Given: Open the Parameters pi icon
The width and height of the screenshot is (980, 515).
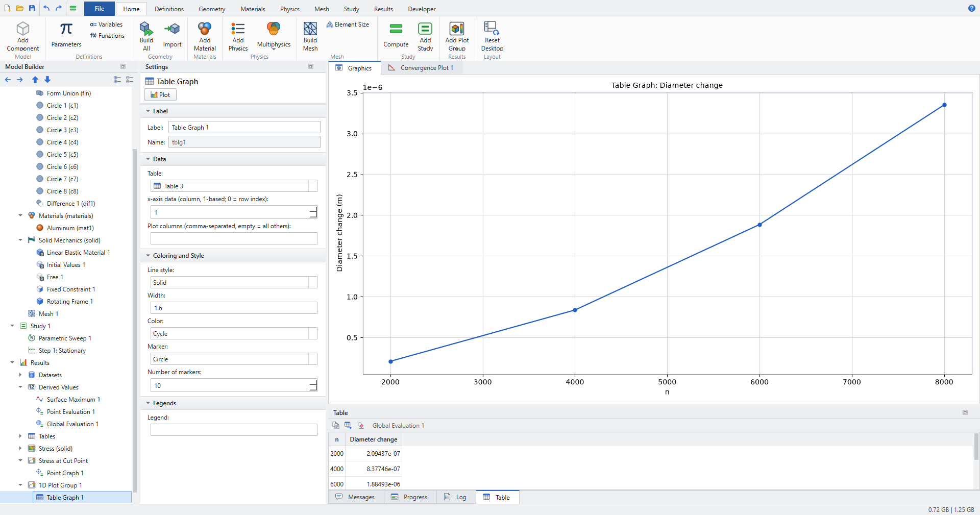Looking at the screenshot, I should [x=66, y=29].
